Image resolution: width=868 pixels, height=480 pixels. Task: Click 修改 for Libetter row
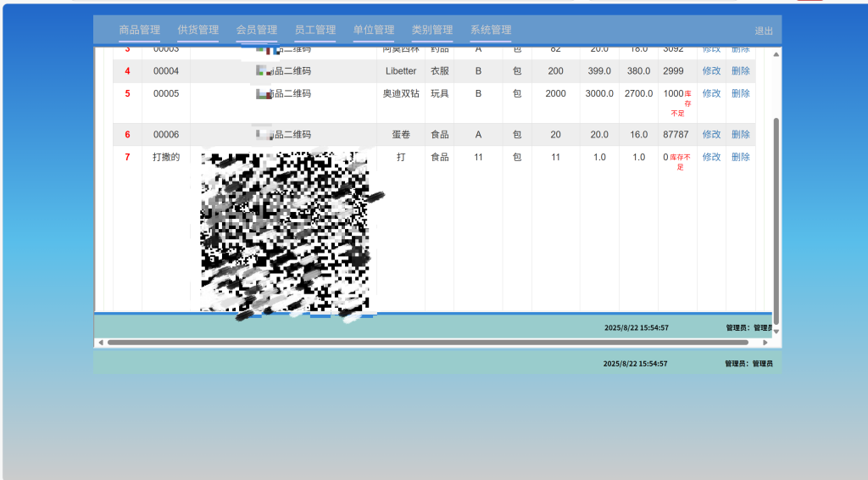[711, 71]
